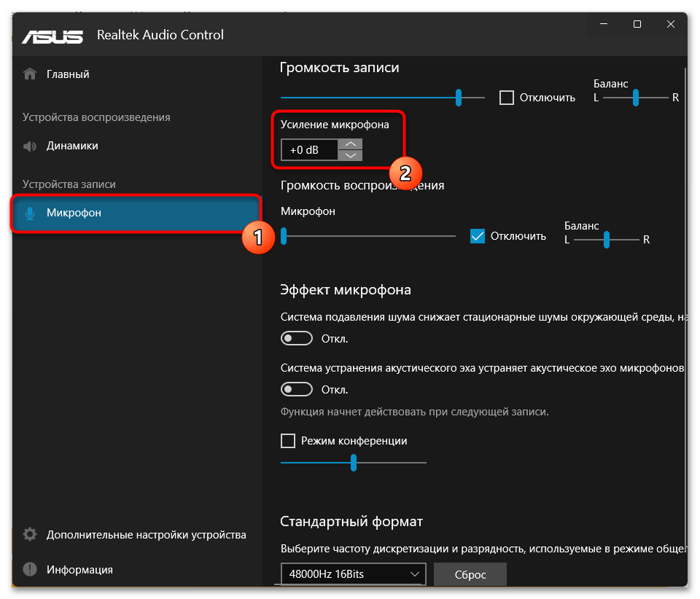This screenshot has width=700, height=599.
Task: Click the Информация exclamation icon
Action: pyautogui.click(x=30, y=570)
